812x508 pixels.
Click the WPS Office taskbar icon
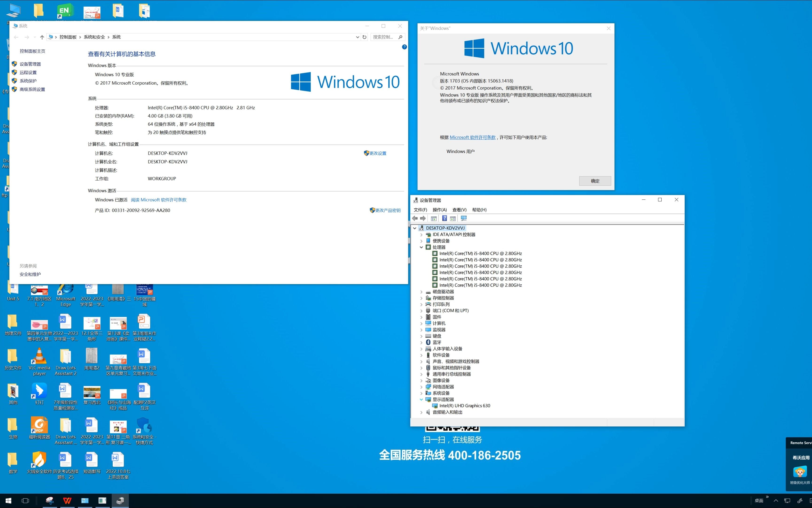[x=67, y=501]
